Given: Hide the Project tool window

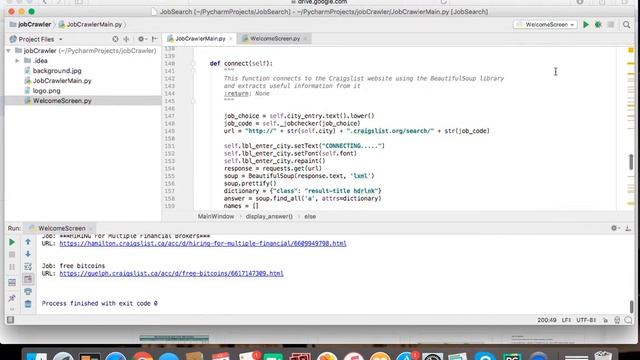Looking at the screenshot, I should 155,39.
